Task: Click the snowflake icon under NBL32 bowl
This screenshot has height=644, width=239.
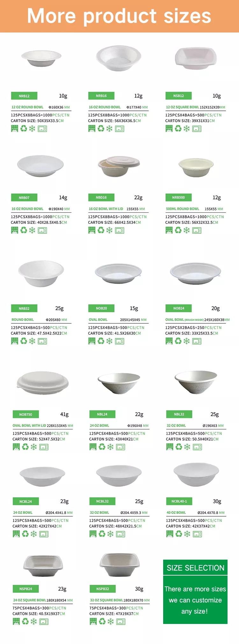Action: [x=187, y=447]
